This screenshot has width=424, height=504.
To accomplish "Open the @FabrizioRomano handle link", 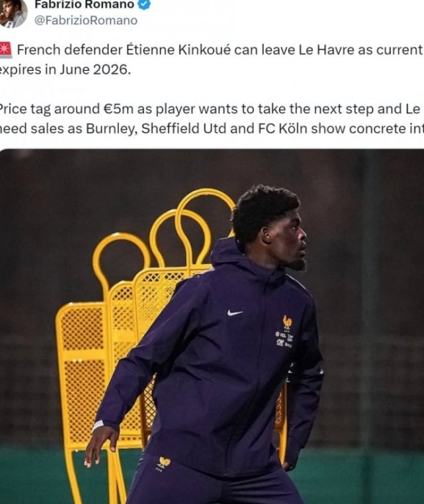I will [86, 20].
